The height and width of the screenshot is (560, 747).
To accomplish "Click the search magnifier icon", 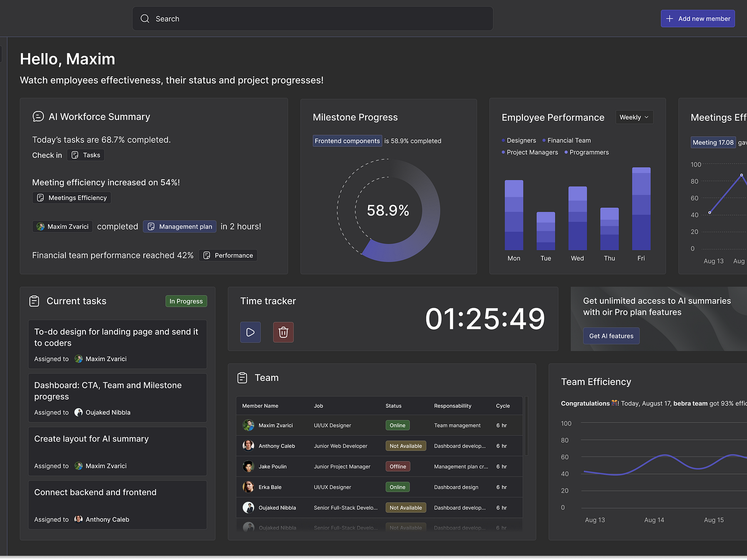I will pos(145,19).
